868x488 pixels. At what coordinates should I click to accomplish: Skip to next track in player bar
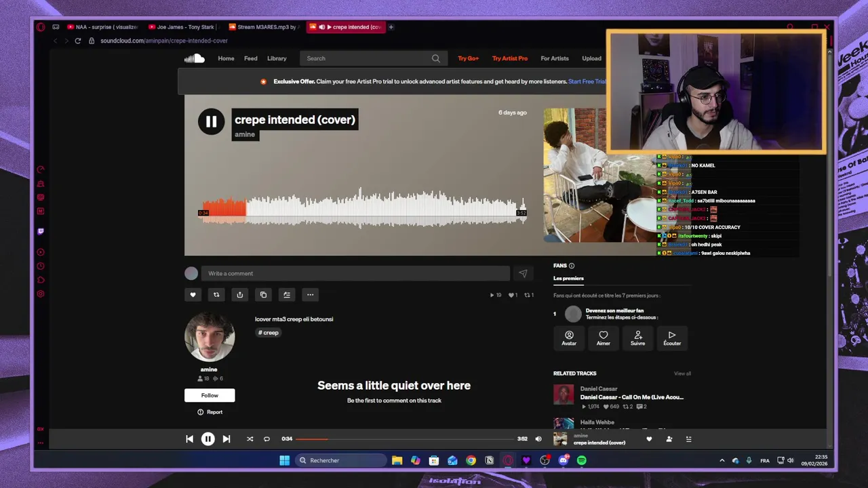tap(226, 439)
